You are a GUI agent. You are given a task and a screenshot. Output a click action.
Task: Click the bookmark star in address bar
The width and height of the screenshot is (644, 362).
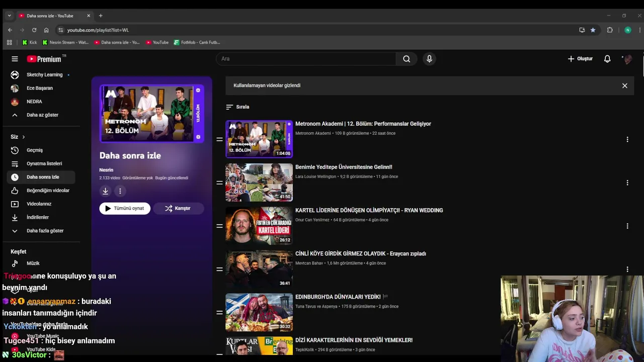click(593, 30)
